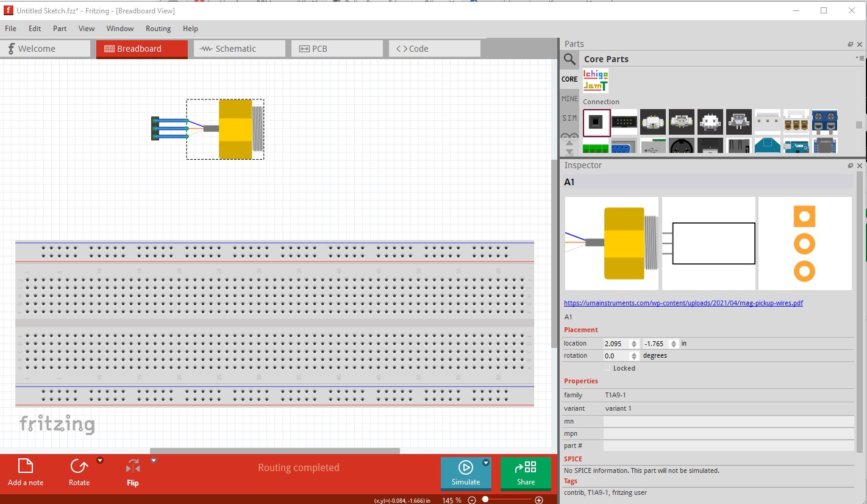Viewport: 867px width, 504px height.
Task: Click the Add a note icon
Action: (26, 466)
